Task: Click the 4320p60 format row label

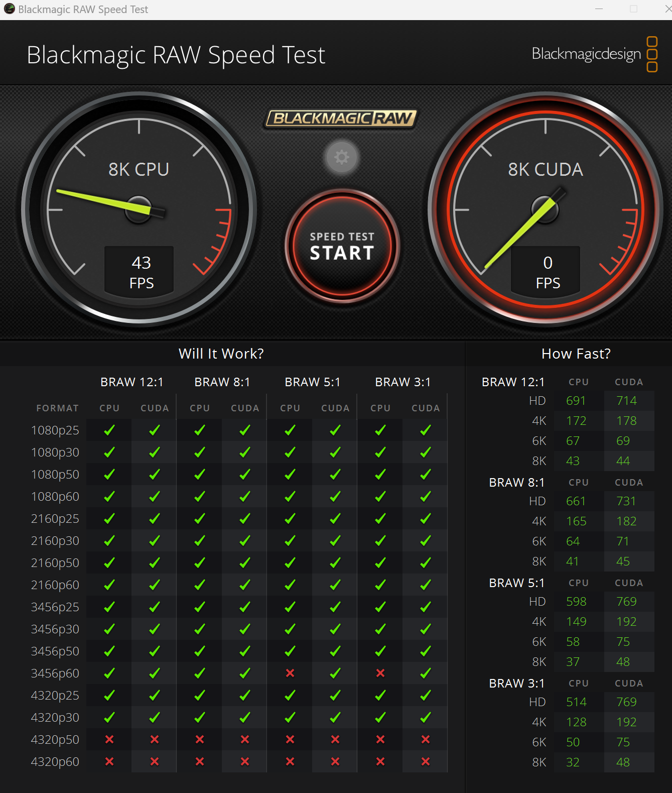Action: (x=55, y=762)
